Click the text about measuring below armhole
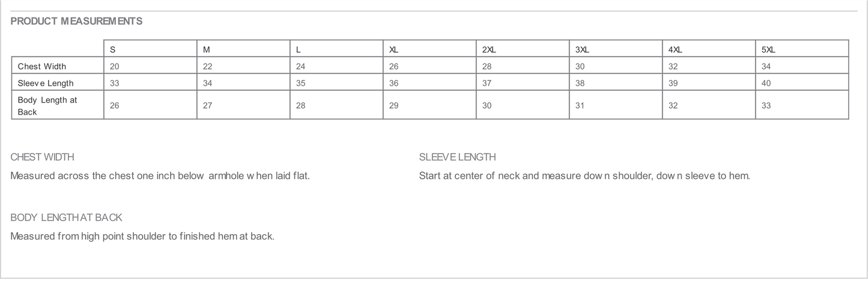This screenshot has width=868, height=281. click(160, 176)
